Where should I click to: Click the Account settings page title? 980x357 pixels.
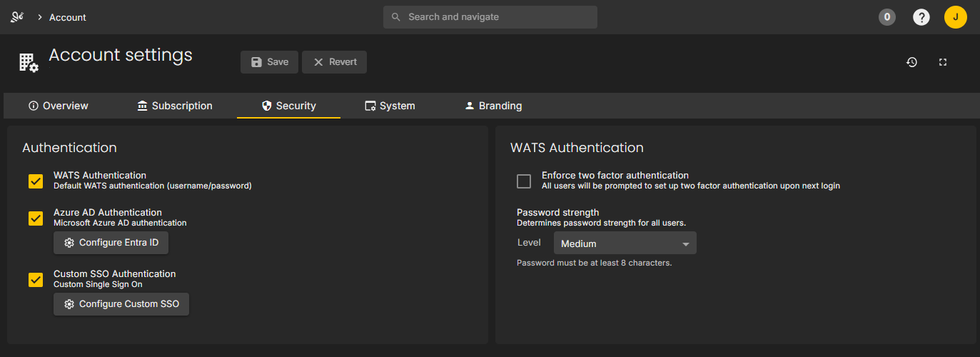121,55
